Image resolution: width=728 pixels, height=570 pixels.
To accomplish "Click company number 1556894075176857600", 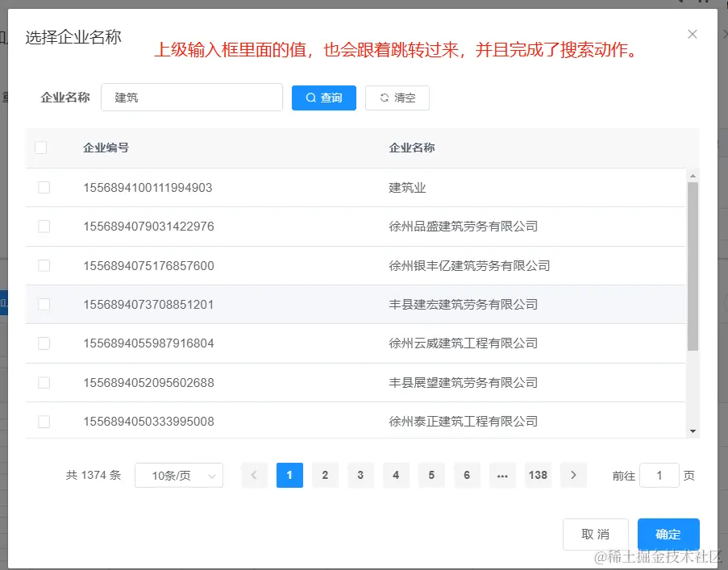I will [x=148, y=265].
